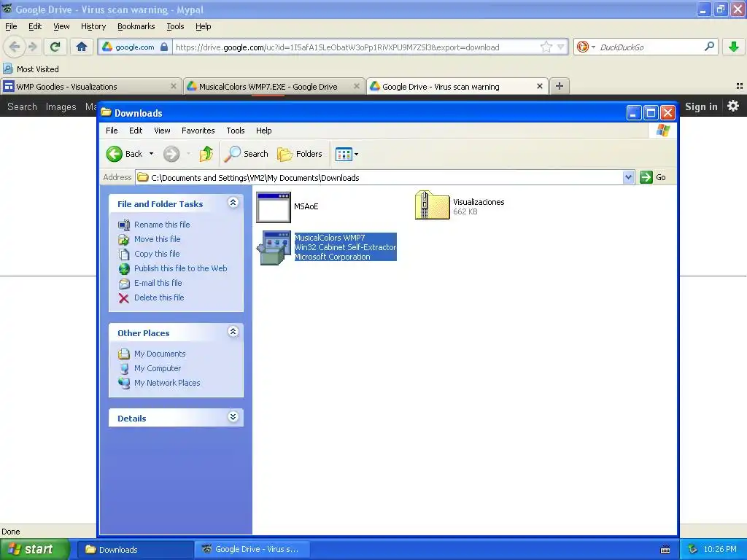
Task: Click the Visualizaciones file name label
Action: (x=479, y=202)
